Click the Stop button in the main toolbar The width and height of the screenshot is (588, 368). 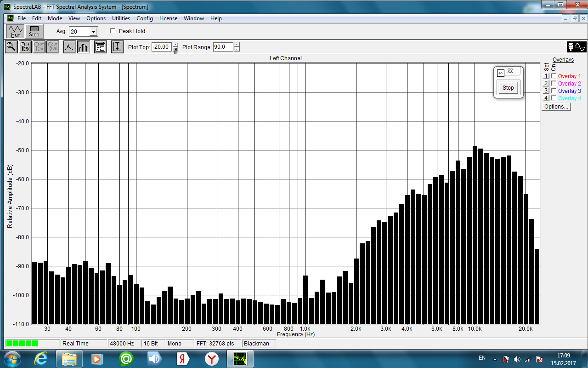(x=34, y=31)
